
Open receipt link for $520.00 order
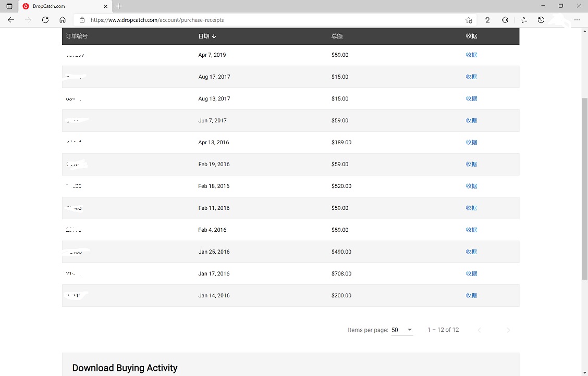click(471, 186)
